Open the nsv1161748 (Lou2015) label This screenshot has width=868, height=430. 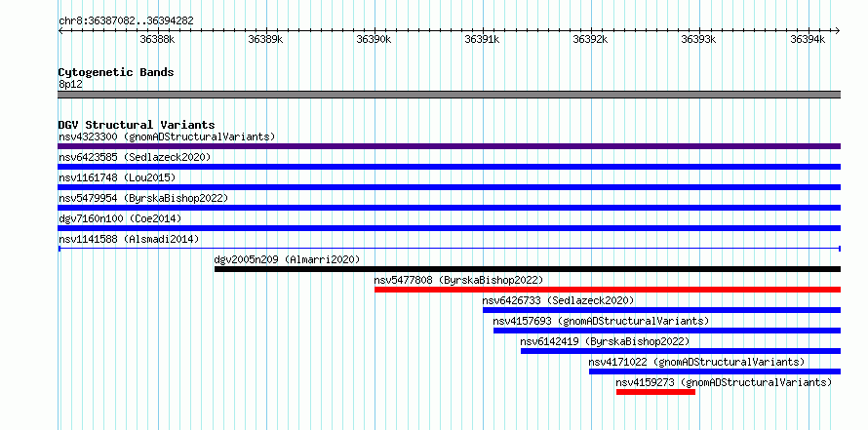pyautogui.click(x=117, y=177)
